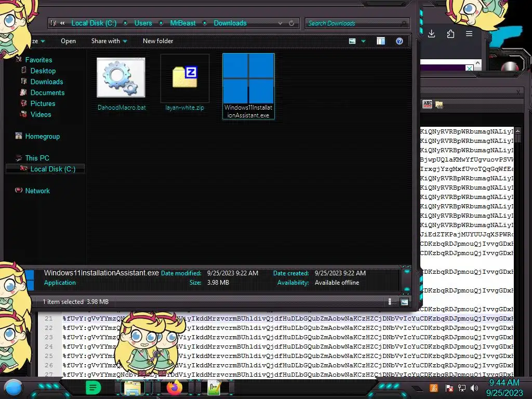
Task: Toggle the preview pane icon in Explorer
Action: pos(381,41)
